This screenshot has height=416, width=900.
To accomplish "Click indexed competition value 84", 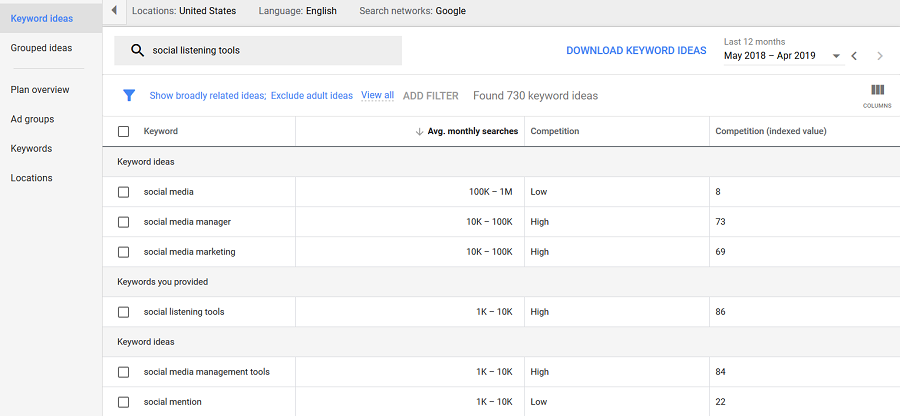I will click(720, 372).
